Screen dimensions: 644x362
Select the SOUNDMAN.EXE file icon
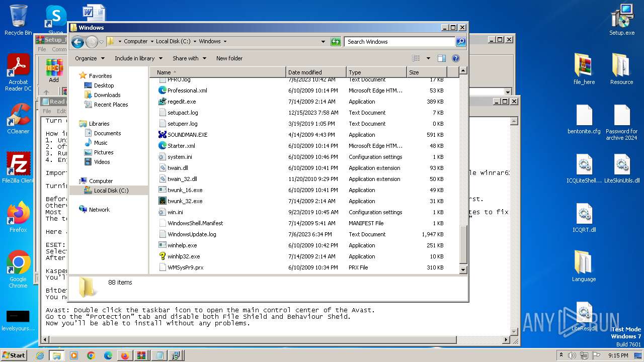click(162, 135)
